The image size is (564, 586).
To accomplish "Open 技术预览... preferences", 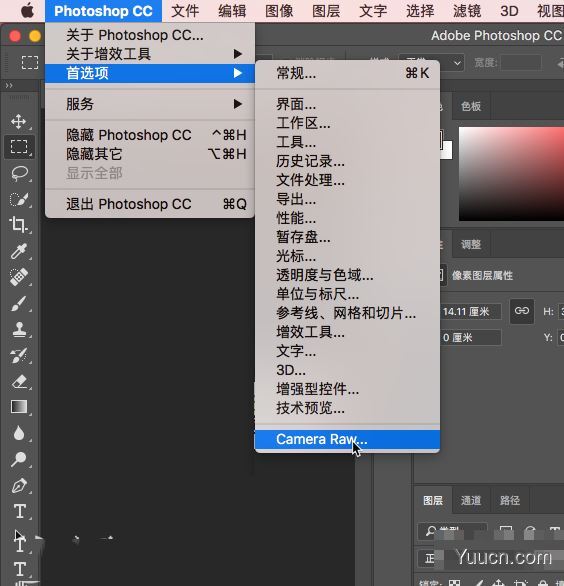I will click(x=347, y=408).
